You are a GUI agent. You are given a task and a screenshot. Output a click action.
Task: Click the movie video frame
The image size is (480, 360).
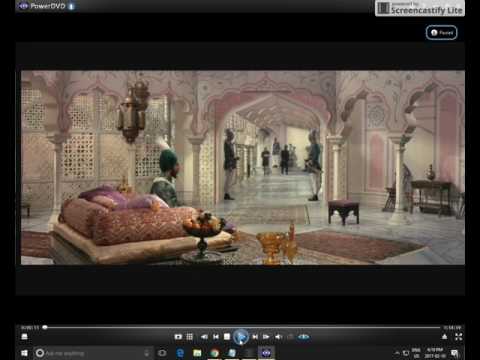pyautogui.click(x=243, y=167)
